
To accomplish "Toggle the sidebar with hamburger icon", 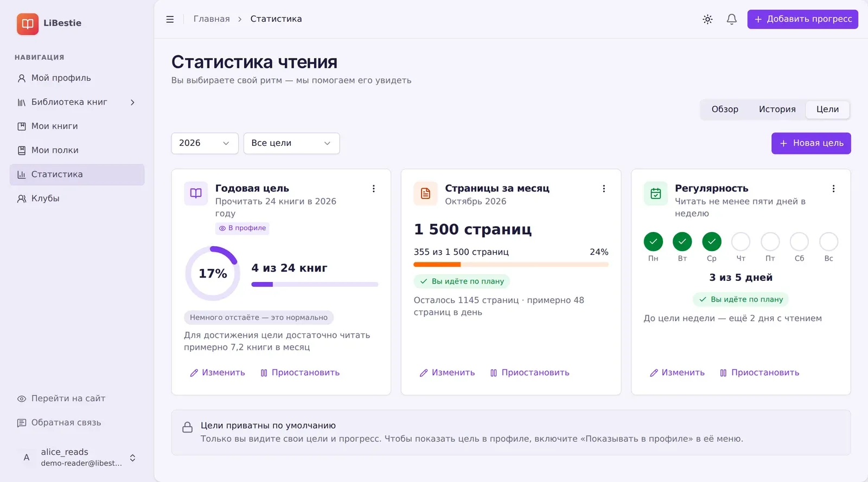I will click(x=170, y=19).
